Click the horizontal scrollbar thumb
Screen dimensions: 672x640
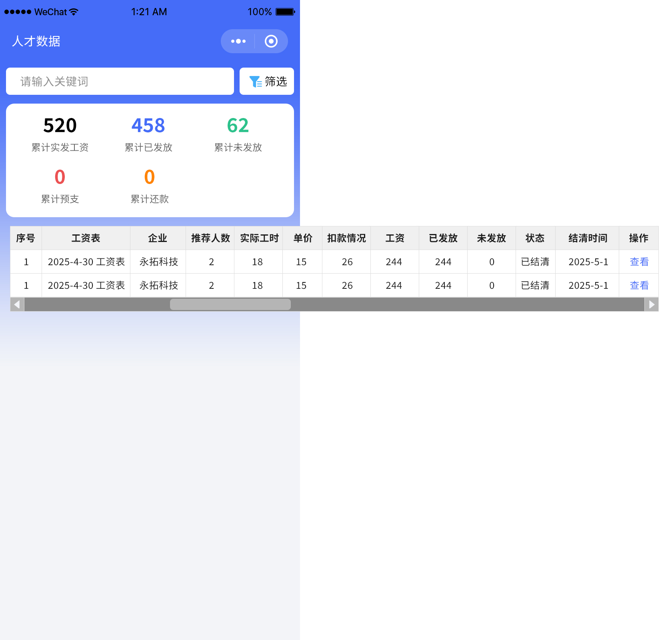pyautogui.click(x=230, y=304)
